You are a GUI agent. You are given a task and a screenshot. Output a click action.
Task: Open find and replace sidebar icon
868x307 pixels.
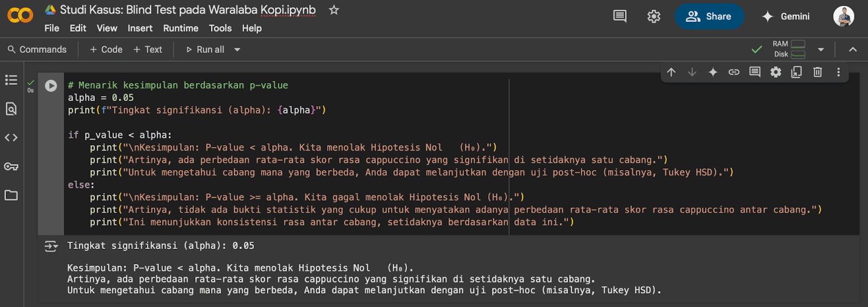pyautogui.click(x=11, y=109)
